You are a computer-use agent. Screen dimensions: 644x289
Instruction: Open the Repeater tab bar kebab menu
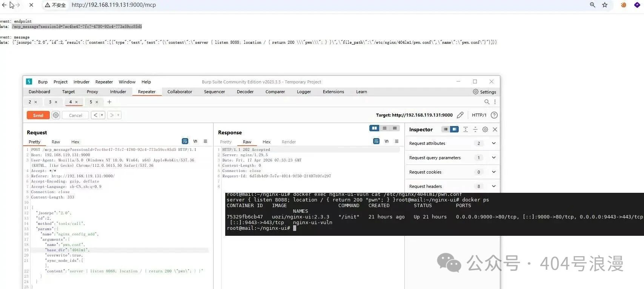[x=495, y=102]
